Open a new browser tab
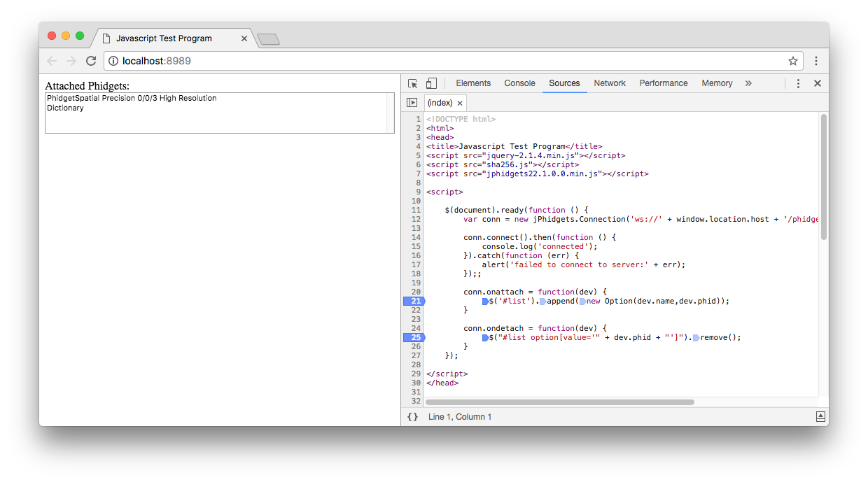 click(268, 39)
